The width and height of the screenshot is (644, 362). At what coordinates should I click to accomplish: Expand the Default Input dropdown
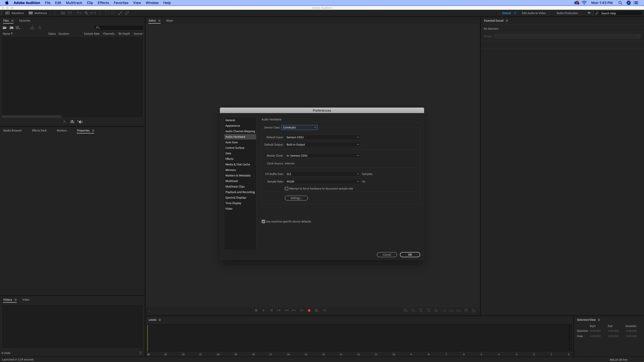[322, 137]
